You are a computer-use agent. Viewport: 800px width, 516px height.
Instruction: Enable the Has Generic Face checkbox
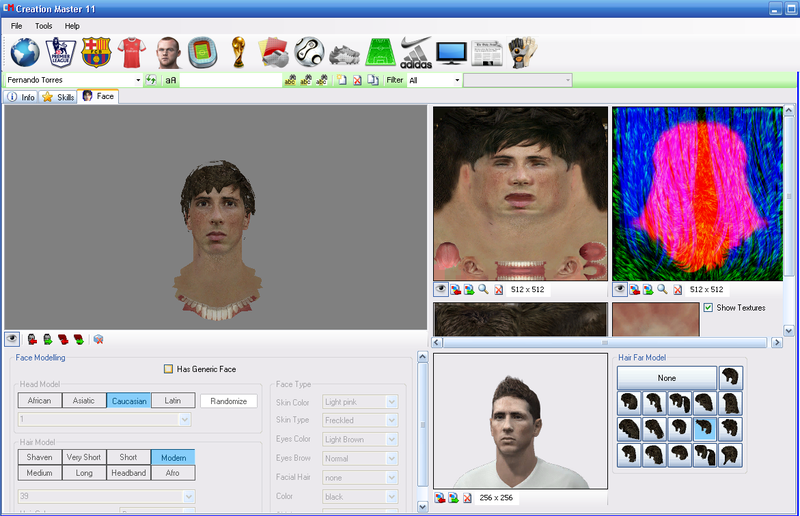pos(168,369)
